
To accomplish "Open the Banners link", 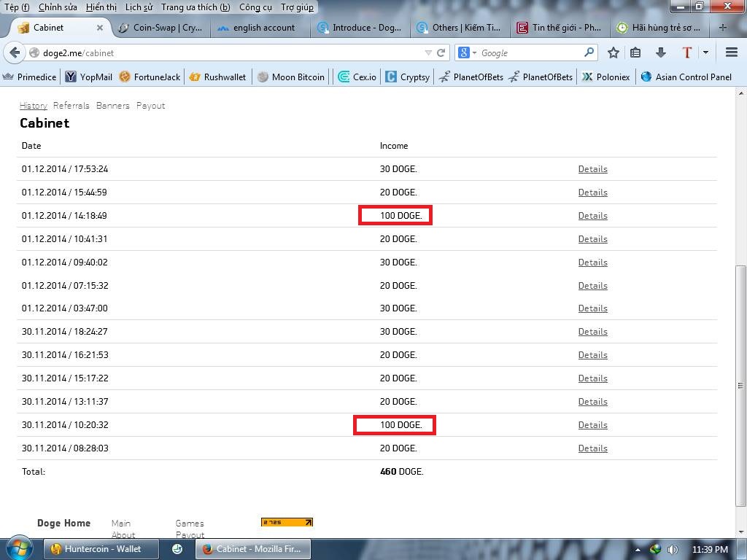I will point(113,106).
